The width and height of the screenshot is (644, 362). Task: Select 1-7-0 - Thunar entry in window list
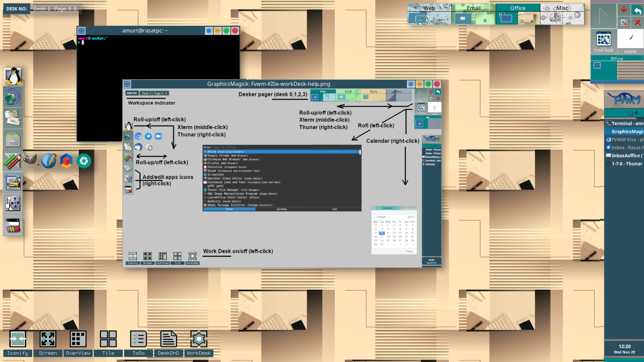point(624,164)
